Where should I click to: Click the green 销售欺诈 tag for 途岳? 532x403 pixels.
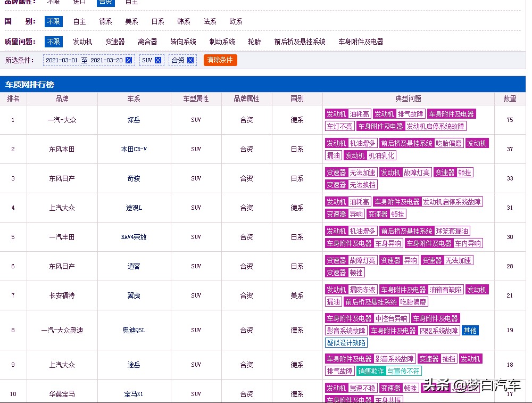[x=371, y=371]
